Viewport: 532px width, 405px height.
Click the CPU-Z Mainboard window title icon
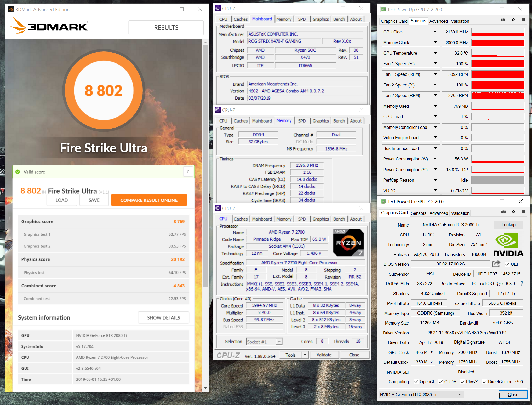[218, 8]
